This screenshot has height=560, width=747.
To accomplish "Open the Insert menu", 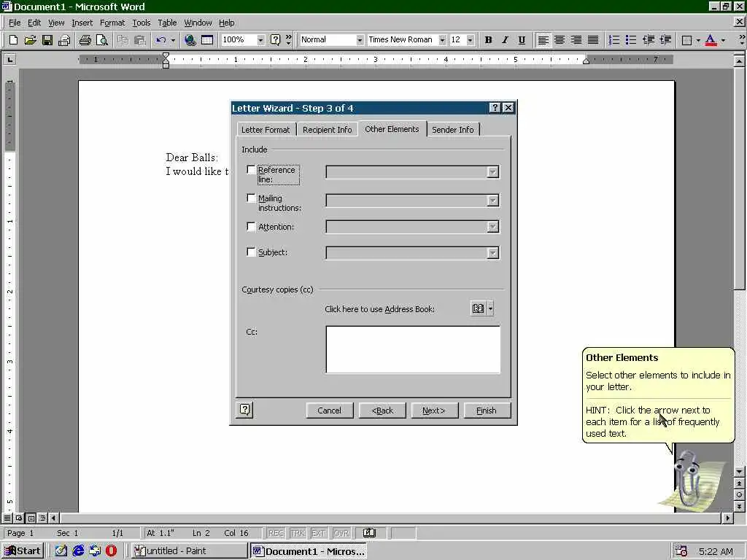I will 82,23.
